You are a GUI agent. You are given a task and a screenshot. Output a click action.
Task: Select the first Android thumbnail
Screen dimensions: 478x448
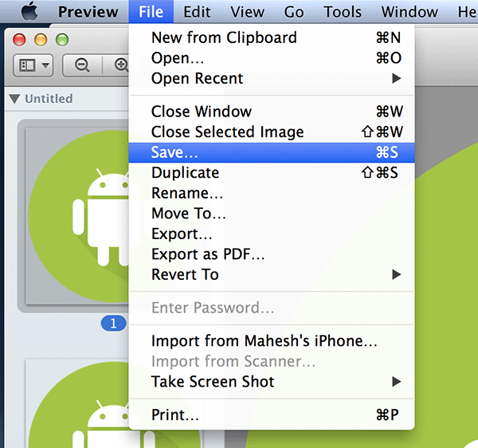(76, 215)
